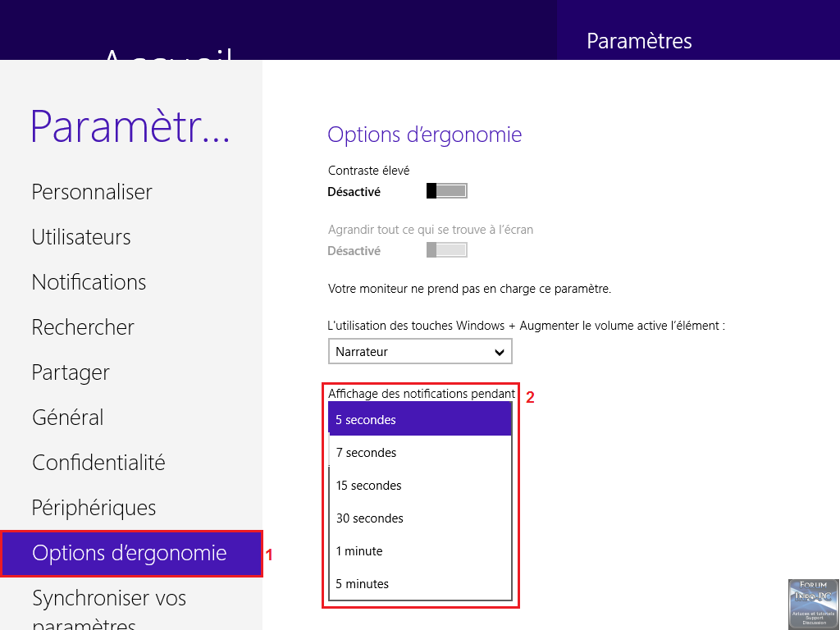Click the 'Affichage des notifications pendant' label
840x630 pixels.
pos(422,394)
